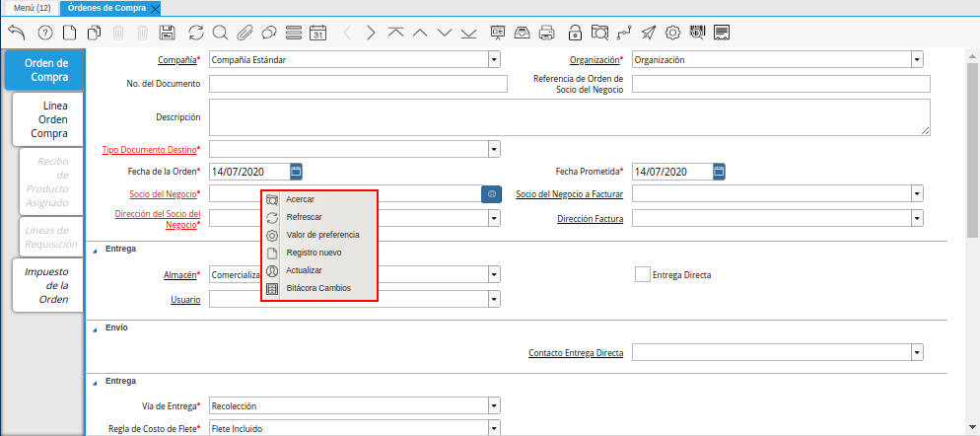The height and width of the screenshot is (436, 980).
Task: Expand the Compañía dropdown
Action: coord(494,59)
